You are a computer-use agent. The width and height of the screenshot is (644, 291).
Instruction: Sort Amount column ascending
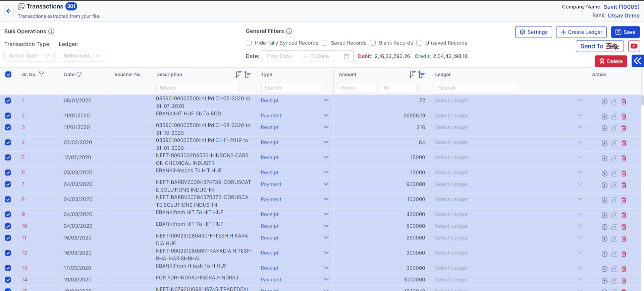[421, 74]
